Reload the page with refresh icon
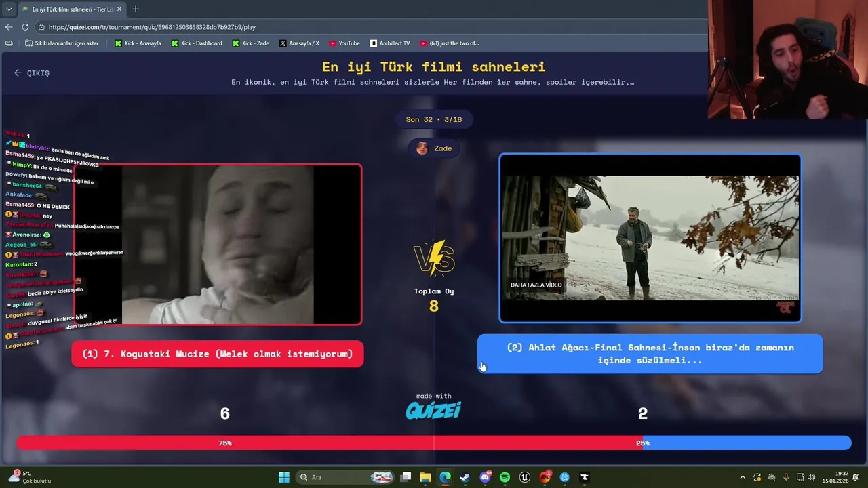868x488 pixels. point(25,27)
